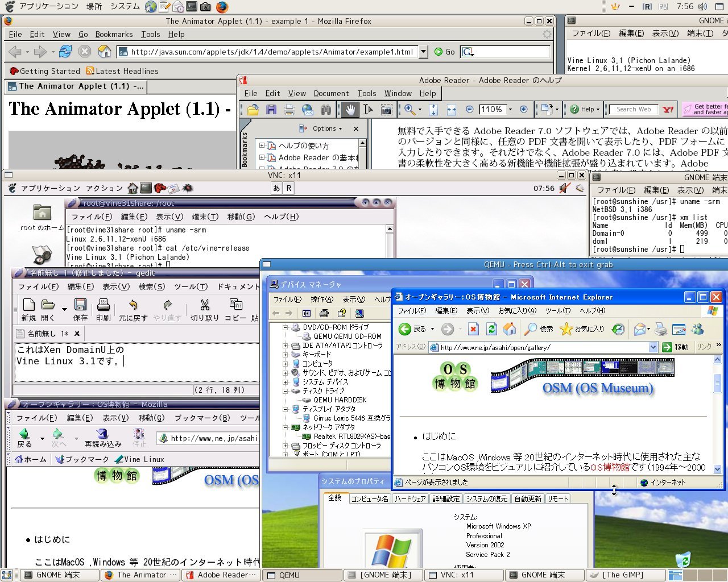728x582 pixels.
Task: Click the volume icon in top GNOME panel
Action: (702, 7)
